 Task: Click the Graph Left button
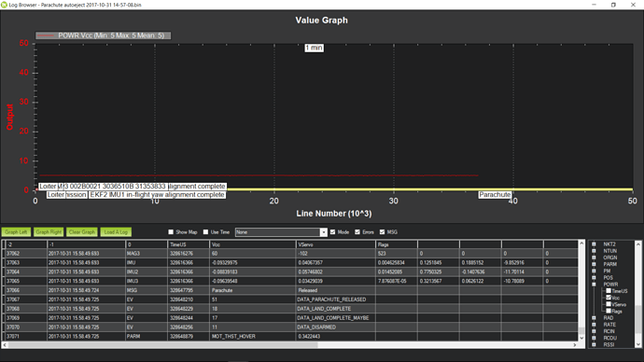click(16, 232)
